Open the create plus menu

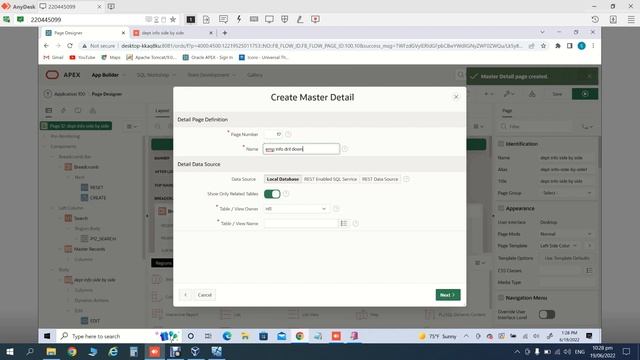[488, 94]
